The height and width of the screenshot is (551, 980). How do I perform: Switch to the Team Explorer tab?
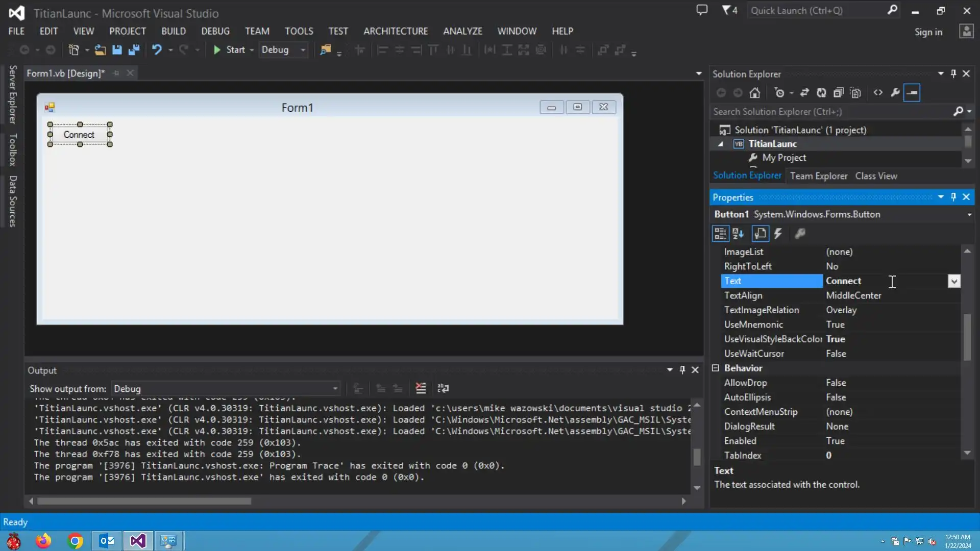[819, 176]
